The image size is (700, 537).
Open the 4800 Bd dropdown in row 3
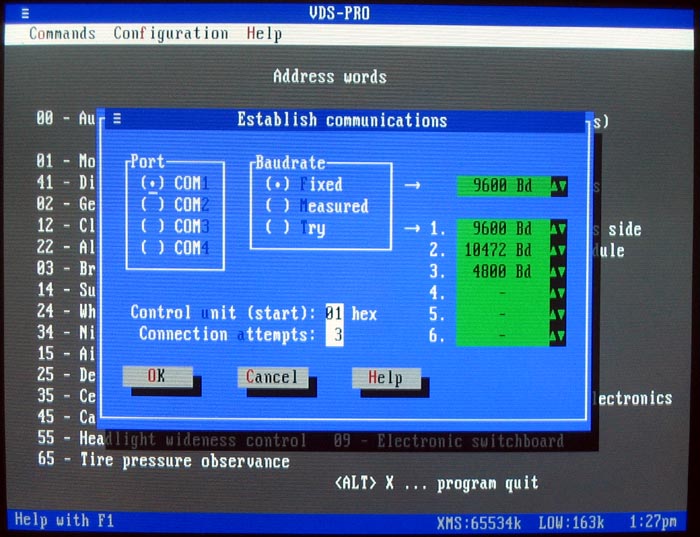click(x=558, y=272)
